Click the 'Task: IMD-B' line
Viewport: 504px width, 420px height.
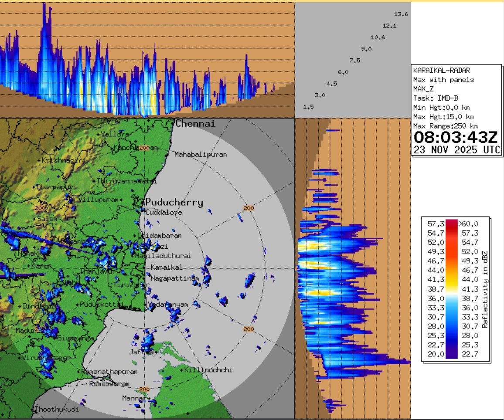[436, 98]
